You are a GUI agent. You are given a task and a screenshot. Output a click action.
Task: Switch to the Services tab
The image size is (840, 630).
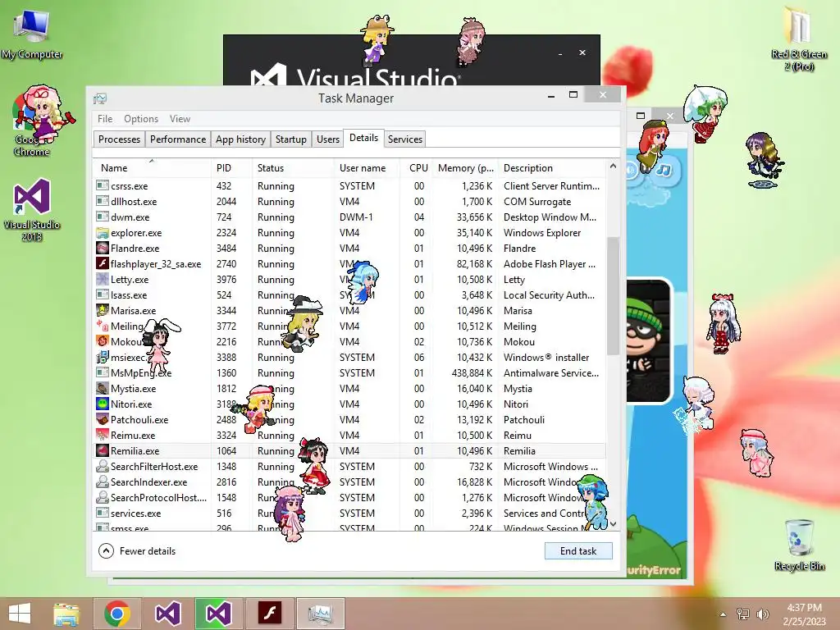pos(405,139)
